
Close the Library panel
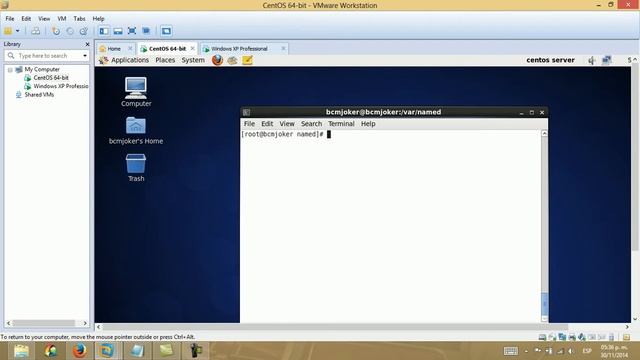click(x=87, y=44)
